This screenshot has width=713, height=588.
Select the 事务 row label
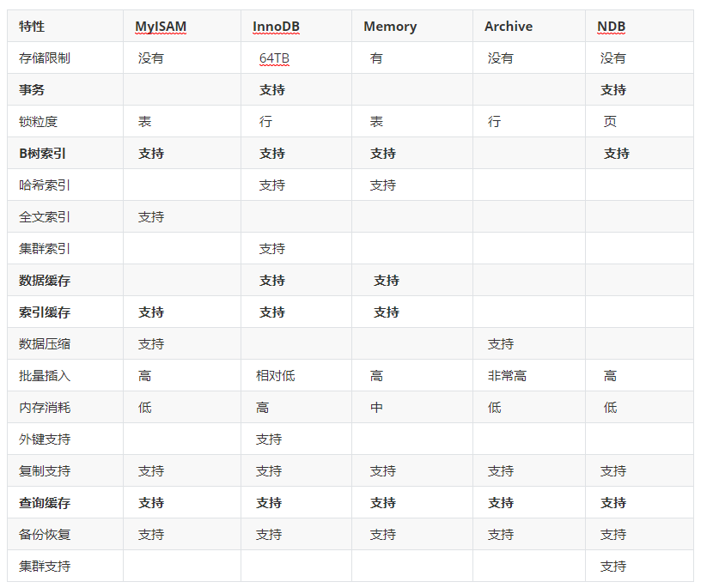tap(32, 90)
